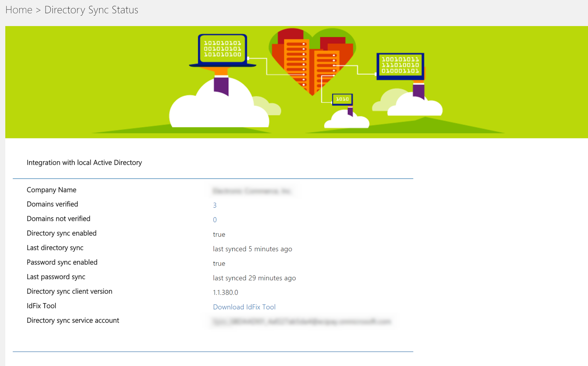Open the verified domains count link
This screenshot has height=366, width=588.
click(x=215, y=205)
